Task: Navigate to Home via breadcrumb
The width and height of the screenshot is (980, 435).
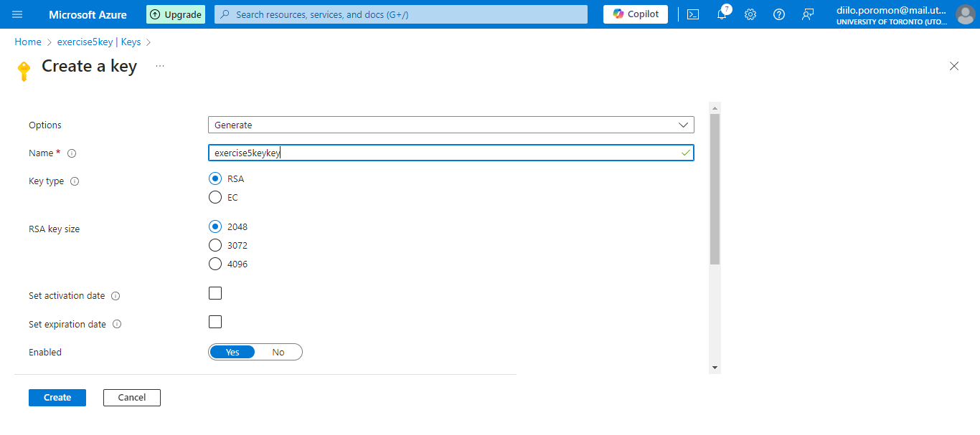Action: [27, 42]
